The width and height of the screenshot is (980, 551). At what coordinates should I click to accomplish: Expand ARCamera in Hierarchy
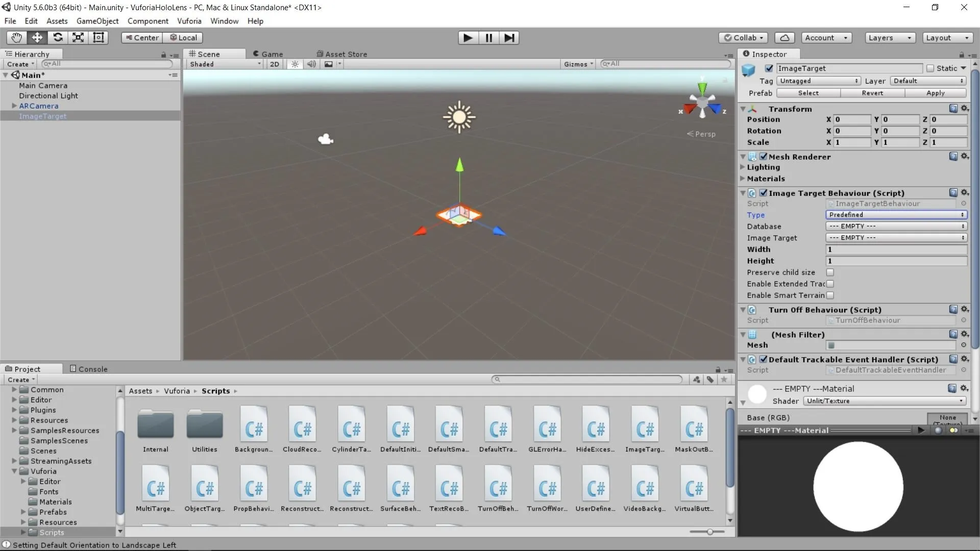(14, 106)
